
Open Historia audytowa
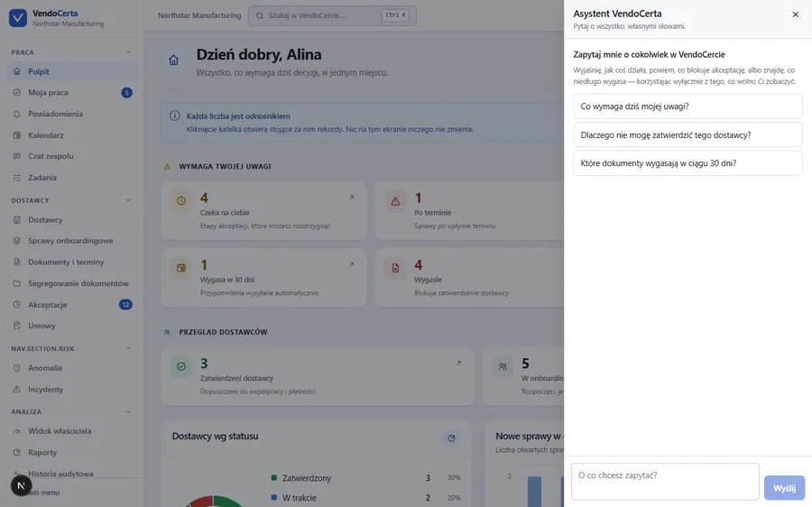[x=72, y=474]
